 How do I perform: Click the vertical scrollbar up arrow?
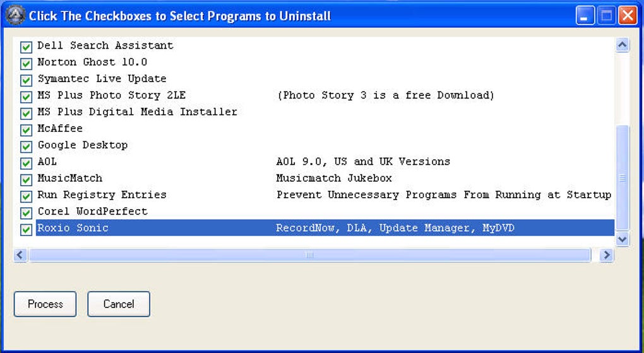[x=623, y=45]
